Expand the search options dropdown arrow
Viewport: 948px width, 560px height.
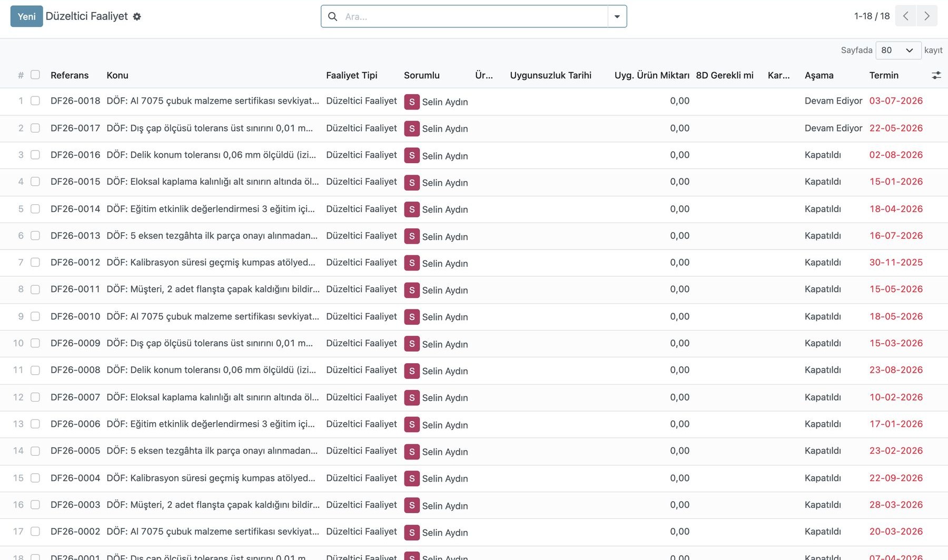[x=617, y=16]
